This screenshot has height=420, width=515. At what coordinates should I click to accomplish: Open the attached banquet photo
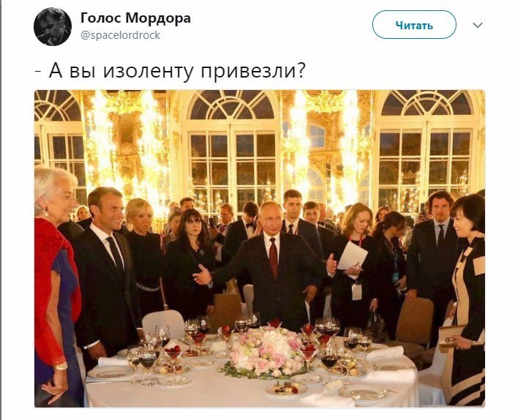(260, 249)
